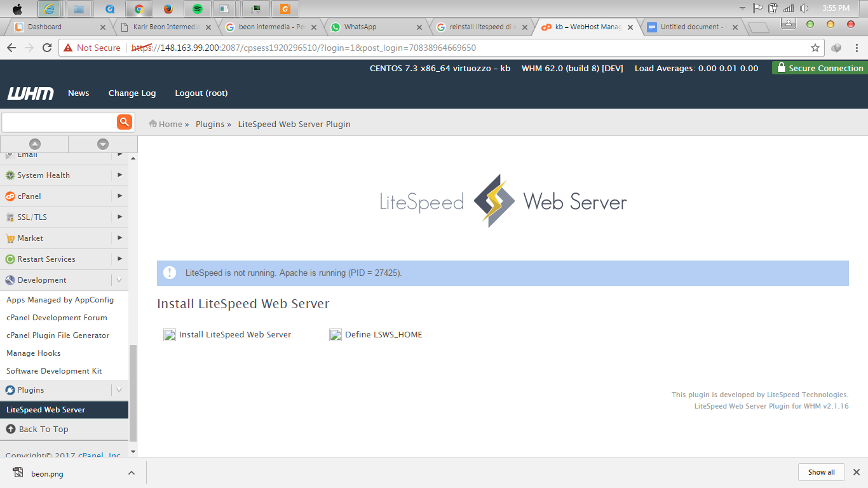Open cPanel Plugin File Generator
Image resolution: width=868 pixels, height=488 pixels.
58,335
